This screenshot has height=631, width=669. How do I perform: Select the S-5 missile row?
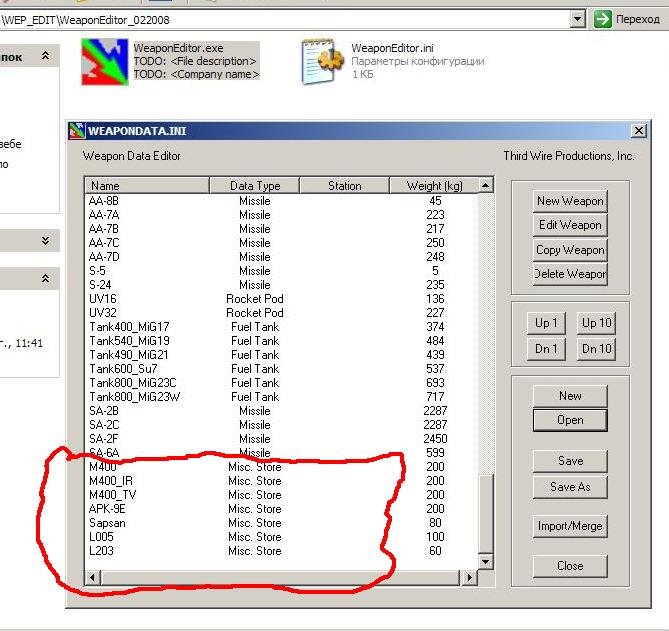[281, 271]
